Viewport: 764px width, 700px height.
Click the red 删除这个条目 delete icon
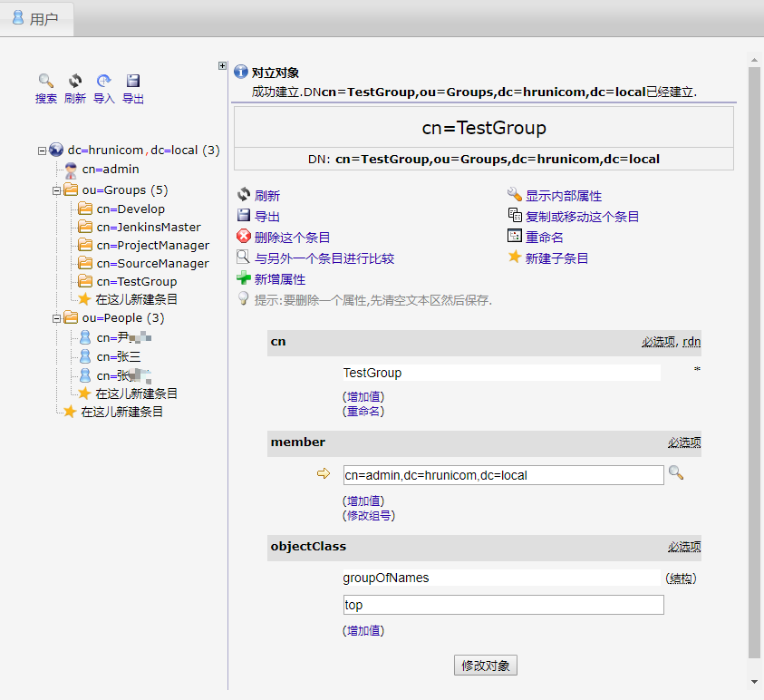[243, 237]
